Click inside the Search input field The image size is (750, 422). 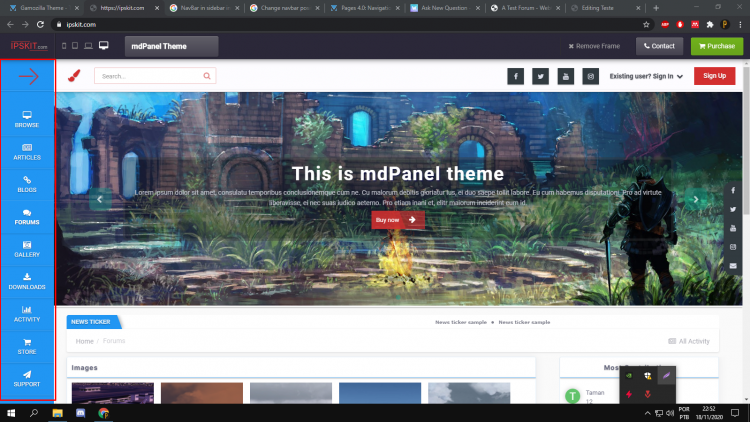148,76
